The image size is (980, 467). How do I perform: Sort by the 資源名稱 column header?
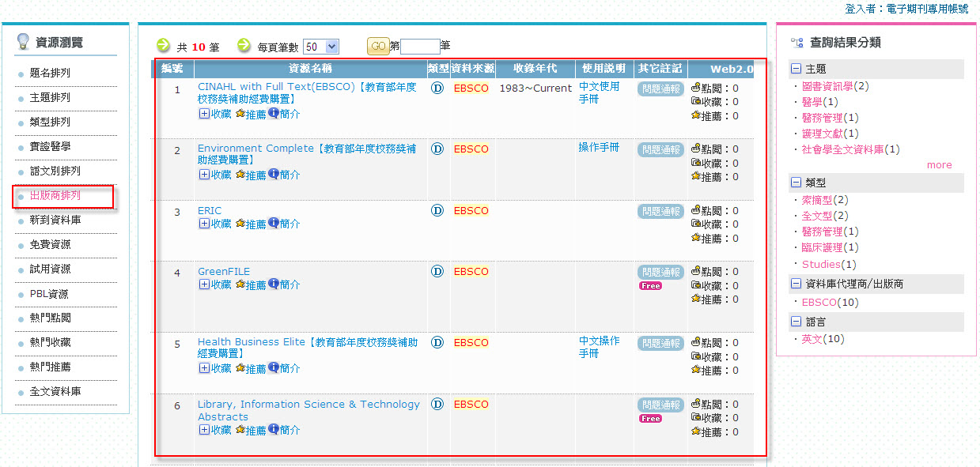tap(310, 69)
